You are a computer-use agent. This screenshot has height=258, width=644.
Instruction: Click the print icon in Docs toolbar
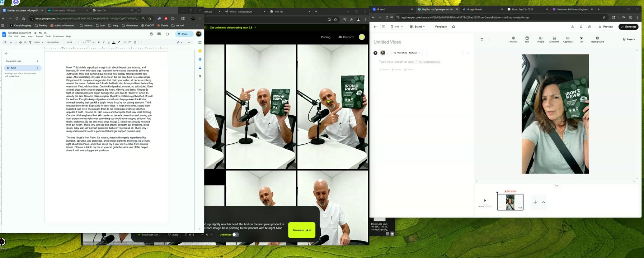tap(20, 42)
